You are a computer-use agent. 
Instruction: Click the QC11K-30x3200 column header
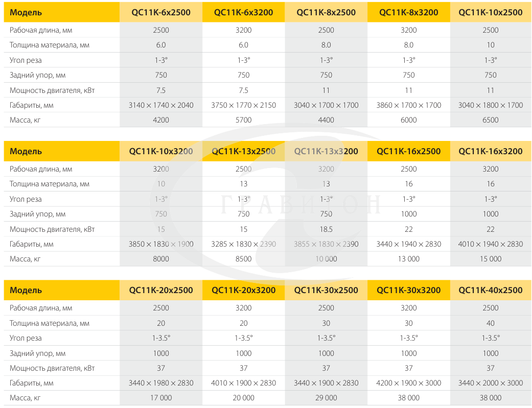[408, 291]
